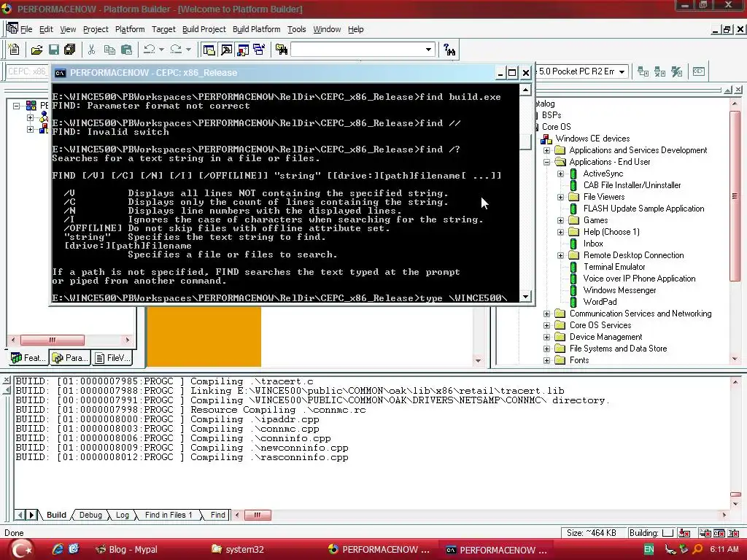Click the Find combo box input field
Screen dimensions: 747x560
click(x=357, y=50)
